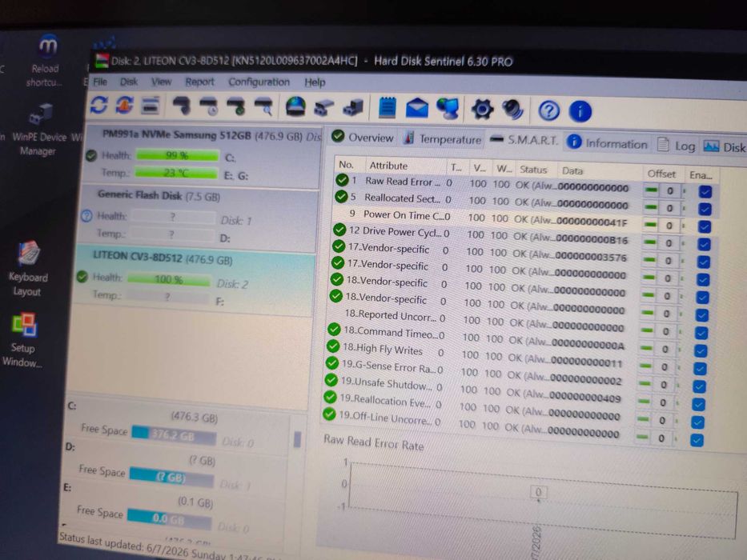Click the disk icon with green checkmark
Screen dimensions: 747x560
tap(236, 106)
